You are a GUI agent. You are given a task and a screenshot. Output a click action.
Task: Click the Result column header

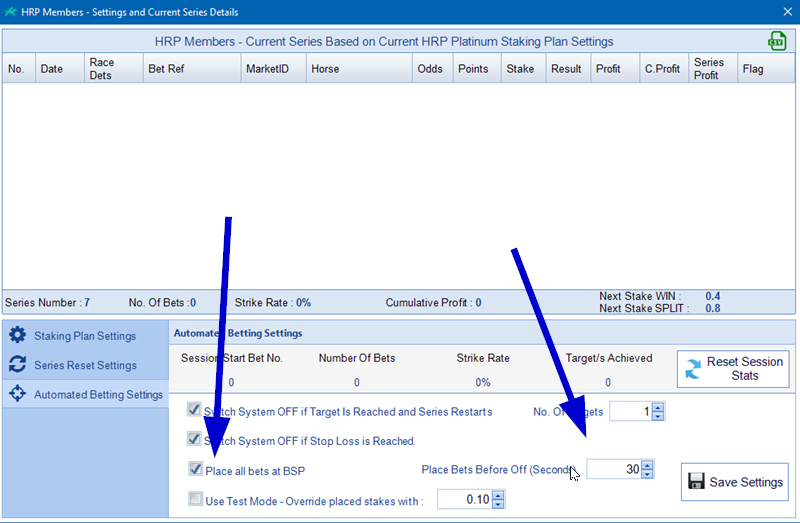tap(568, 68)
